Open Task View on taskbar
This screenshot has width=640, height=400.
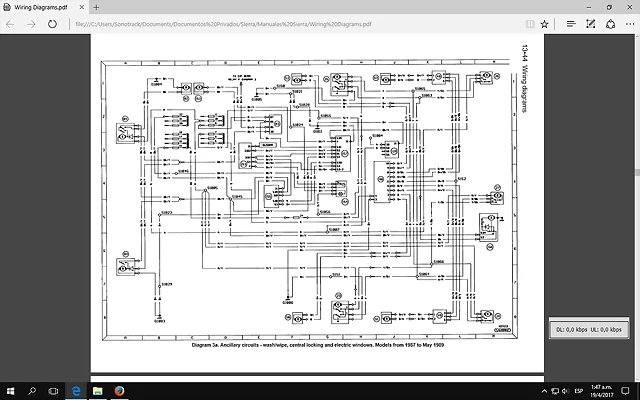pyautogui.click(x=53, y=391)
